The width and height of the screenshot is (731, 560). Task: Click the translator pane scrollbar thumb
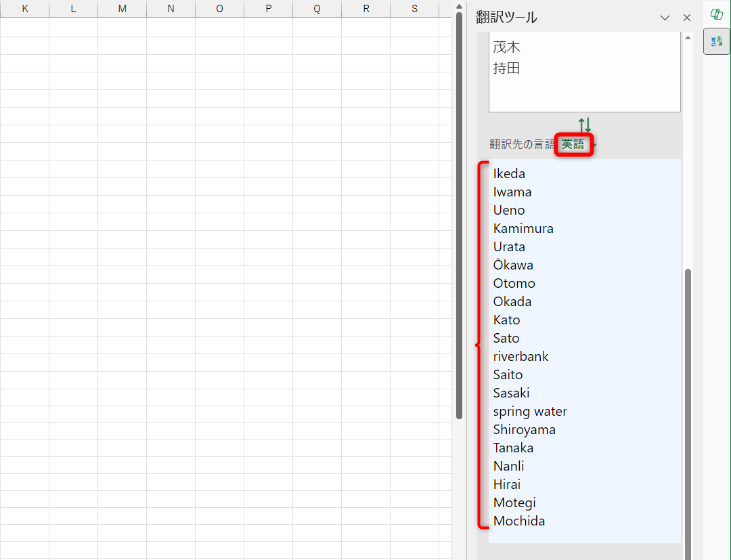pos(688,414)
